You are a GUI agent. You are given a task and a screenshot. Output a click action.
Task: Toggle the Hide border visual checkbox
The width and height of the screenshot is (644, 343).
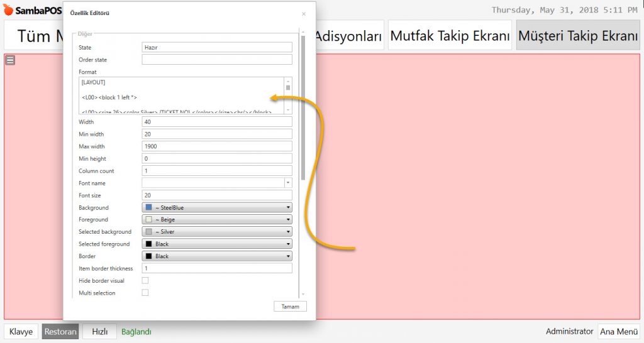pyautogui.click(x=145, y=281)
